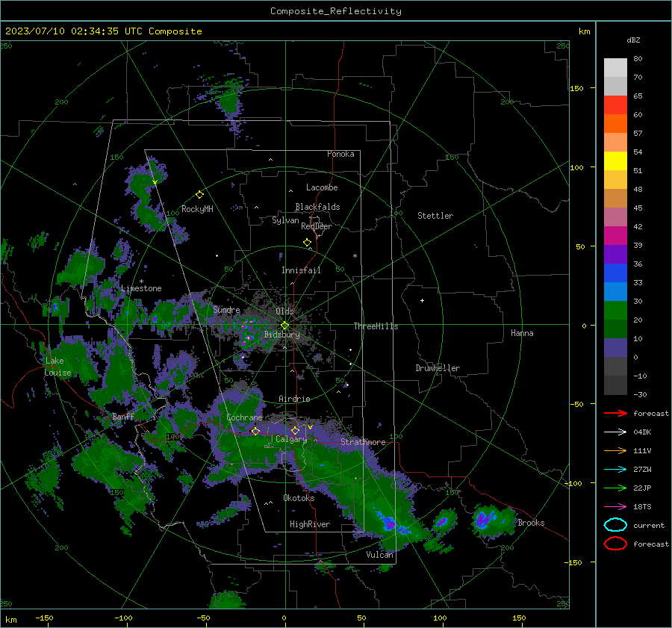Click the 10 dBZ slate blue swatch

(615, 348)
